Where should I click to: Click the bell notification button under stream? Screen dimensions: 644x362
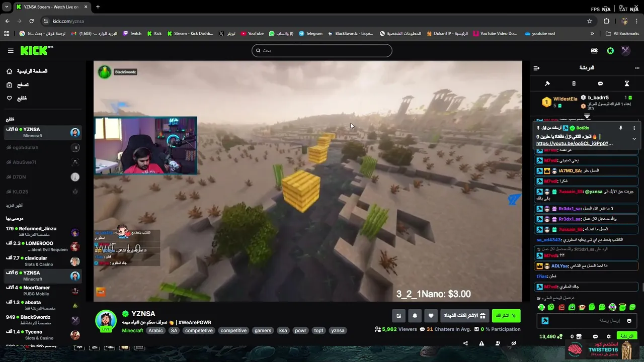point(415,316)
